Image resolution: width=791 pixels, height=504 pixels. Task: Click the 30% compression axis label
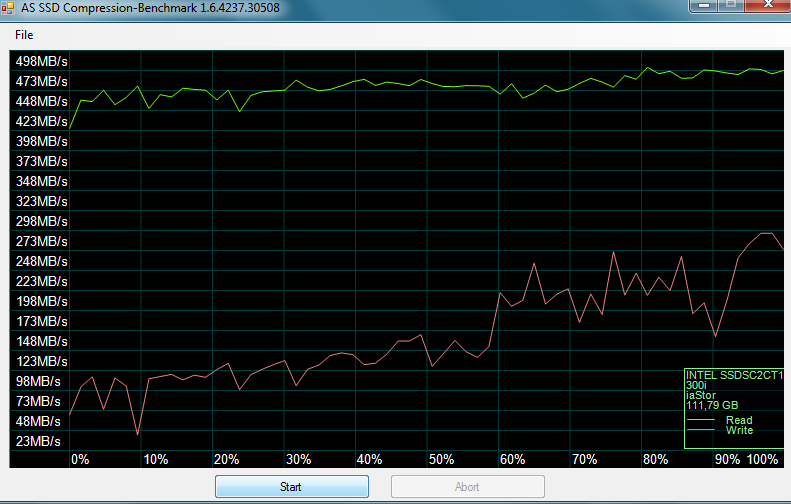point(299,460)
